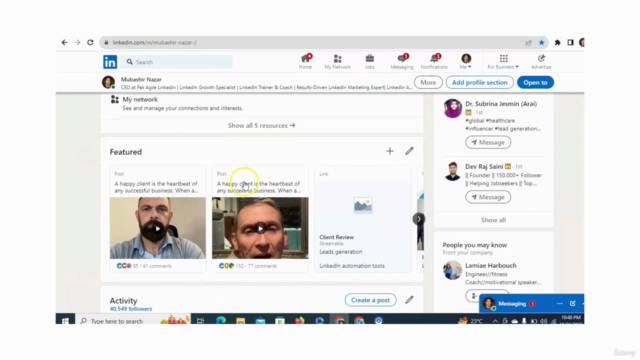640x360 pixels.
Task: Click Dev Raj Saini's avatar
Action: click(453, 171)
